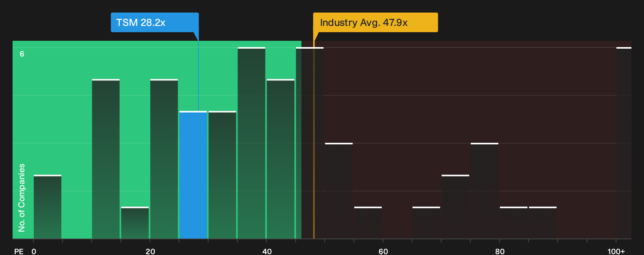Select the tallest green bar at PE 35-40

pos(251,143)
